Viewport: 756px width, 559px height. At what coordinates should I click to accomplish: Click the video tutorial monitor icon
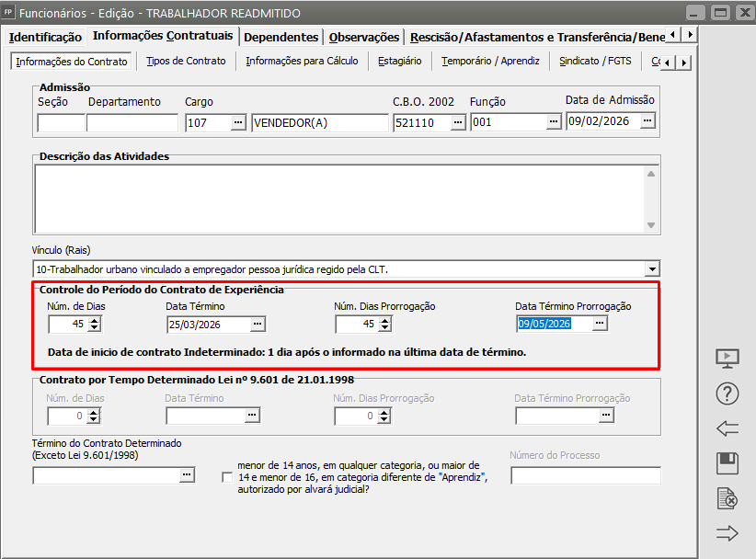click(727, 359)
